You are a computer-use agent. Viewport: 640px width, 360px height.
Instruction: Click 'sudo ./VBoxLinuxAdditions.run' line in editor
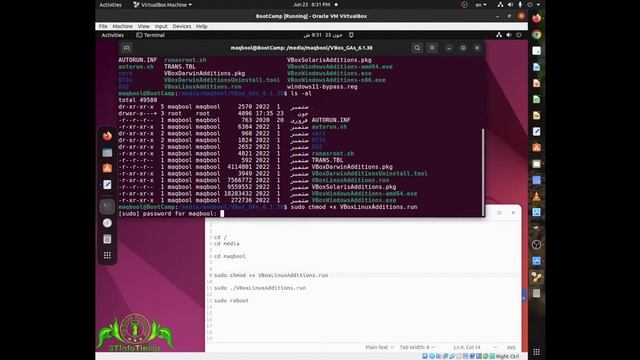[x=260, y=288]
